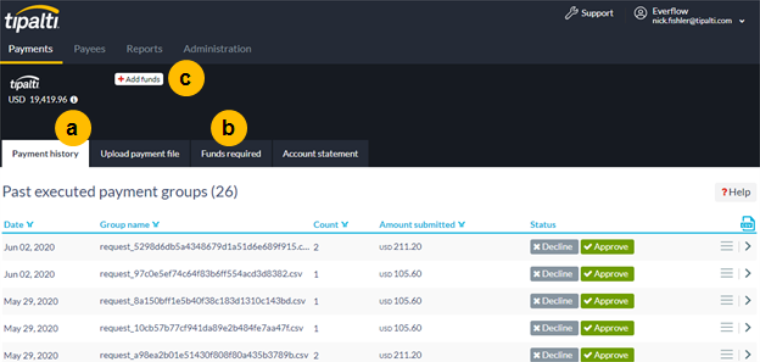Select group name request_10cb57b77cf941da89e2b484fe7aa47f.csv
Screen dimensions: 760x362
201,328
